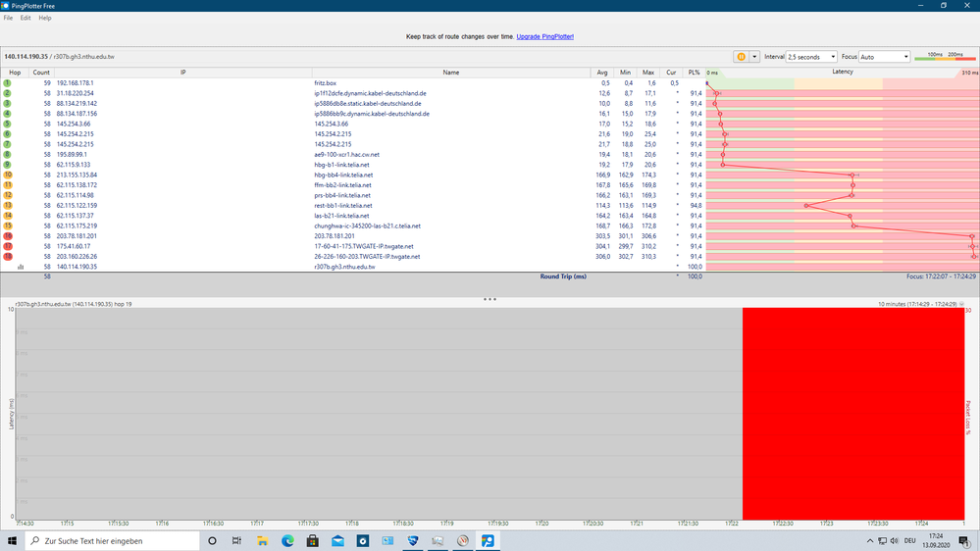Screen dimensions: 980x551
Task: Click the 100ms 200ms latency color scale
Action: 945,56
